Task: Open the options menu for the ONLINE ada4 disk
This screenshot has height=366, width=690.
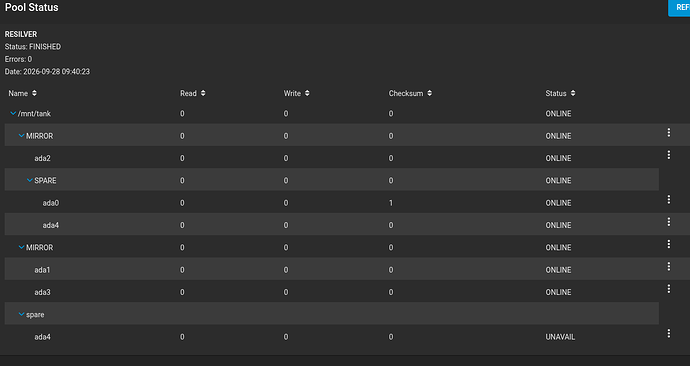Action: click(x=668, y=222)
